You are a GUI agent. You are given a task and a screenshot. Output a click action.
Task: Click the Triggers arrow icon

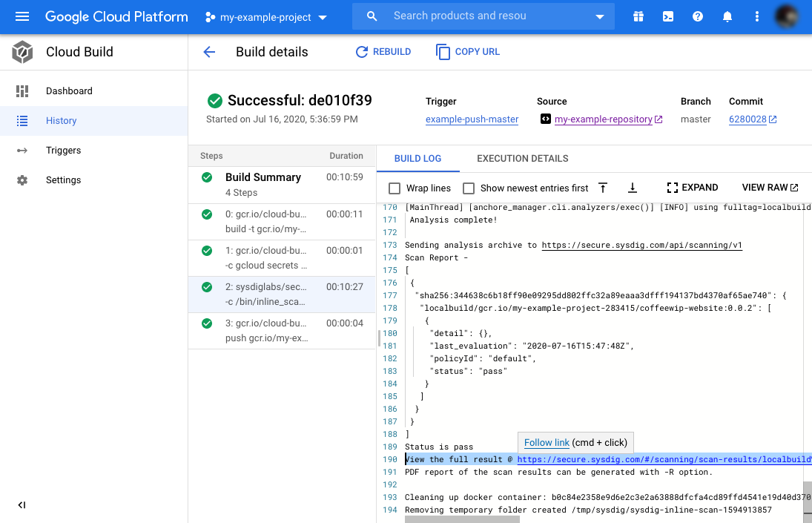point(22,150)
